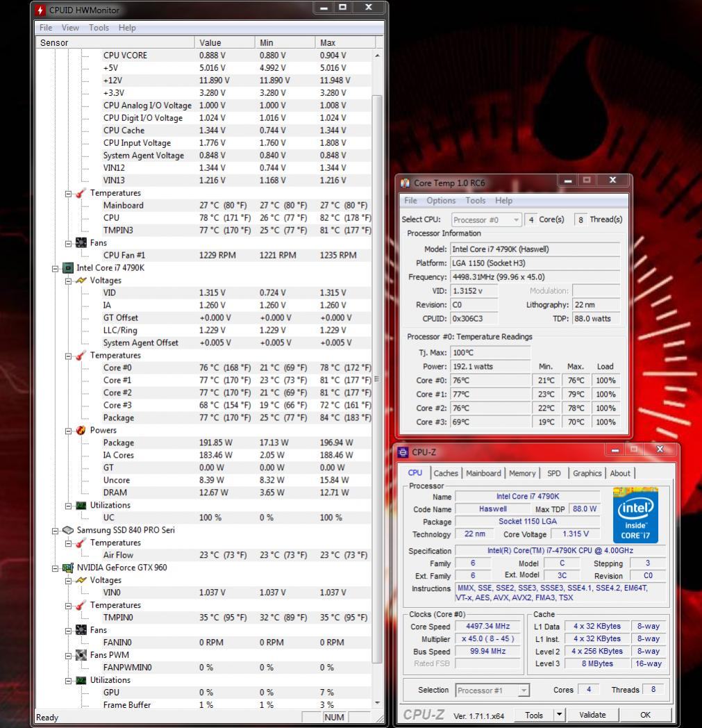Screen dimensions: 702x728
Task: Open Core Temp File menu
Action: (410, 201)
